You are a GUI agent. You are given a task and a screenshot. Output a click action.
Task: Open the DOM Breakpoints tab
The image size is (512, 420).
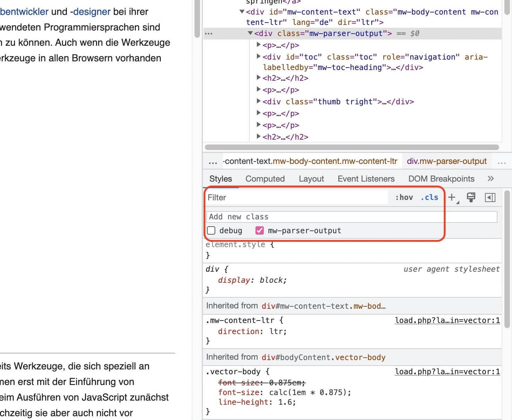point(441,179)
